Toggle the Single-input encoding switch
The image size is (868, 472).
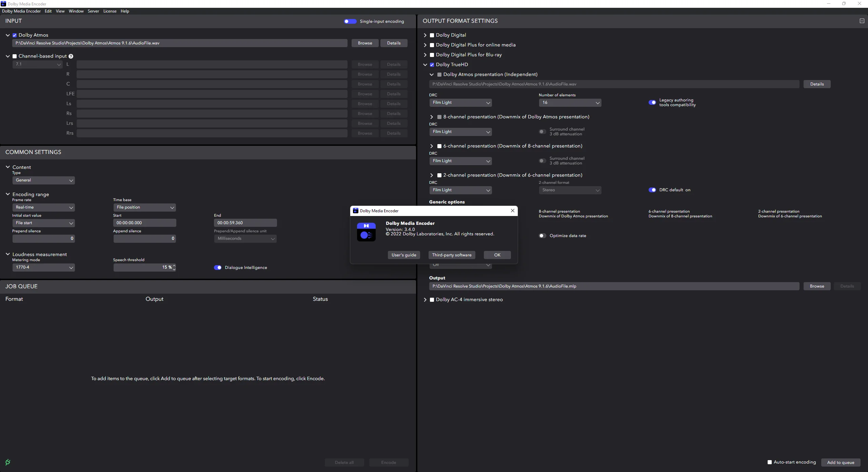350,21
